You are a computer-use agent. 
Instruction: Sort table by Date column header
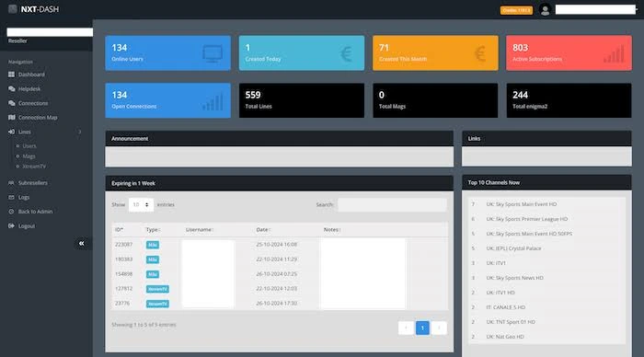click(263, 230)
